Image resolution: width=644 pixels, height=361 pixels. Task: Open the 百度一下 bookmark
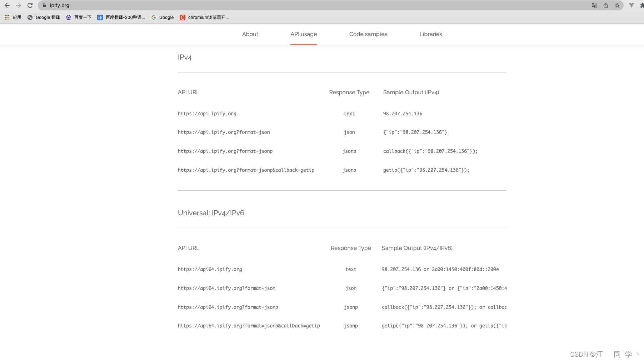point(79,17)
